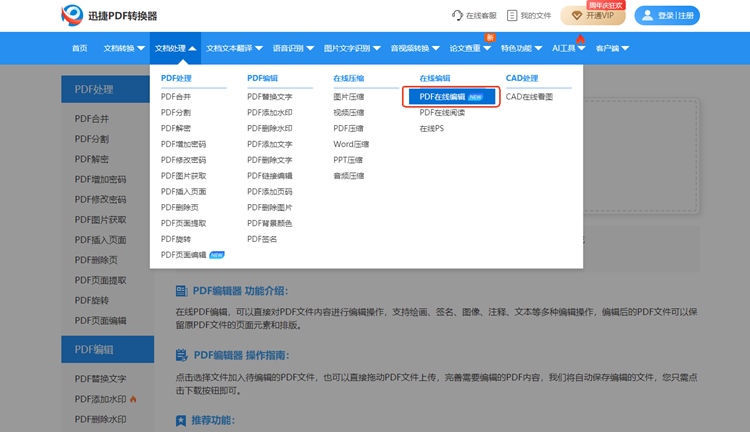Image resolution: width=750 pixels, height=432 pixels.
Task: Open PDF删除文字 in the dropdown menu
Action: pos(269,160)
